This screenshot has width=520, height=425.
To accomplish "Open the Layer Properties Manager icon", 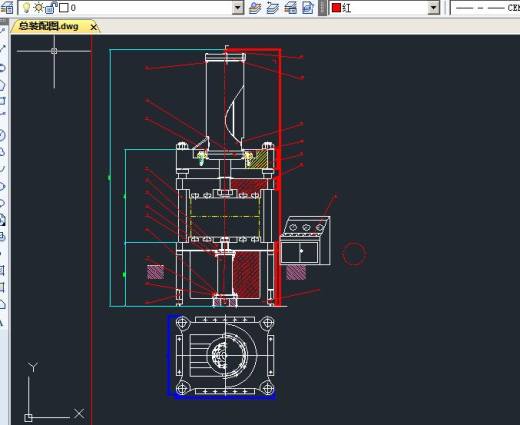I will (x=6, y=7).
